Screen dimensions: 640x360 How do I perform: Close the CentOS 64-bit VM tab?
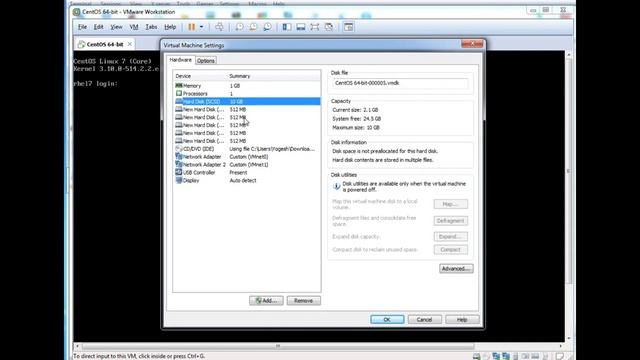(130, 44)
